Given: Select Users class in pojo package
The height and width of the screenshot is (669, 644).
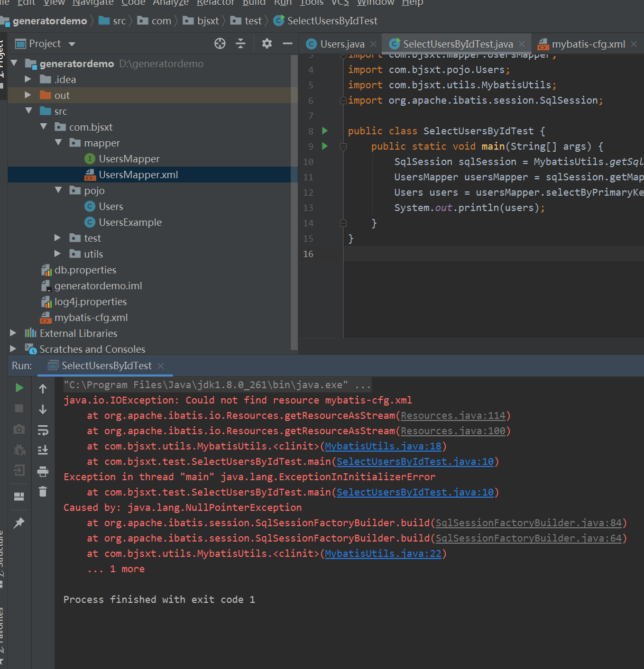Looking at the screenshot, I should click(x=111, y=206).
